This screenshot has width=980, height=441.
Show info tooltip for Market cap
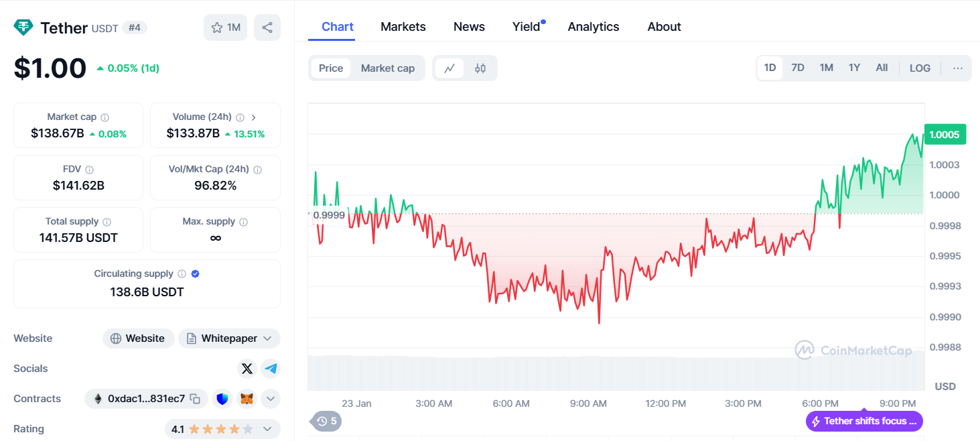[x=105, y=117]
